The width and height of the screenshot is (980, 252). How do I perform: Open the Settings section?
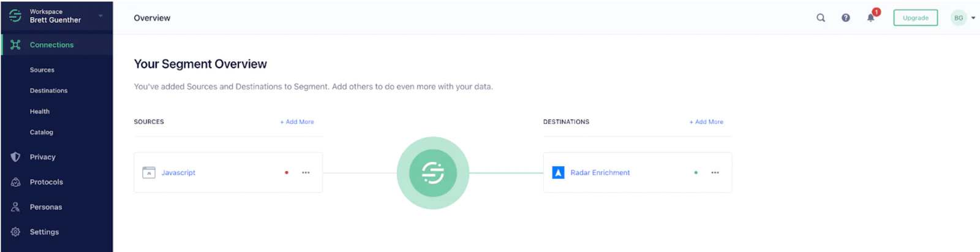[45, 232]
